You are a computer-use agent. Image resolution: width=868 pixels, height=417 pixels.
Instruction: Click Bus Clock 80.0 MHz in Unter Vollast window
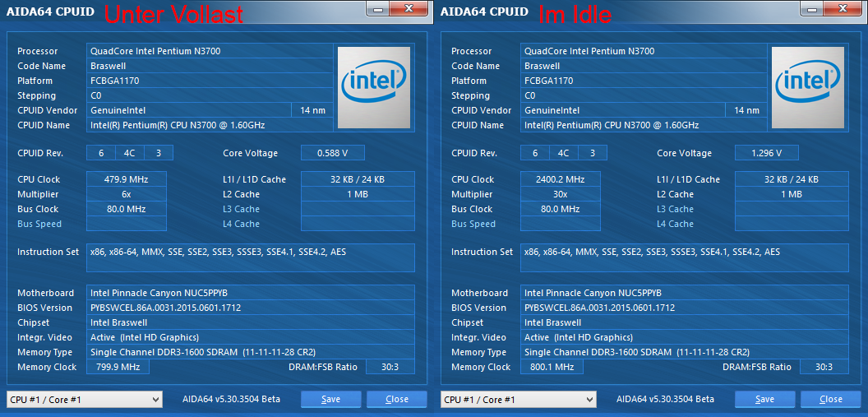tap(127, 209)
